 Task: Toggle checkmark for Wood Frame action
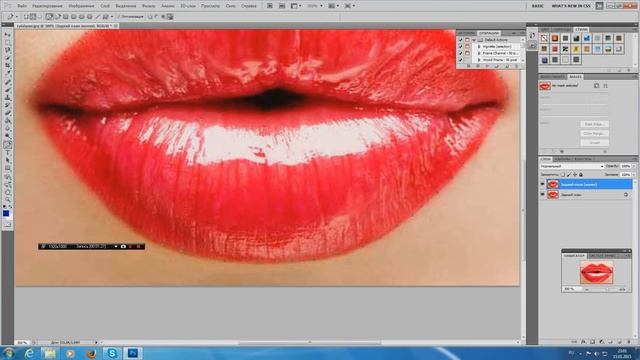460,60
